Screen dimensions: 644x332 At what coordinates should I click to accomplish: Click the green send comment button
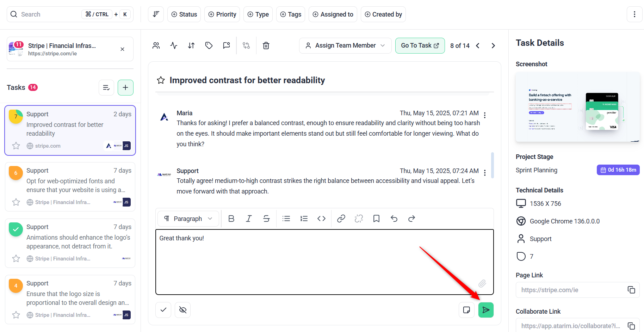coord(486,310)
